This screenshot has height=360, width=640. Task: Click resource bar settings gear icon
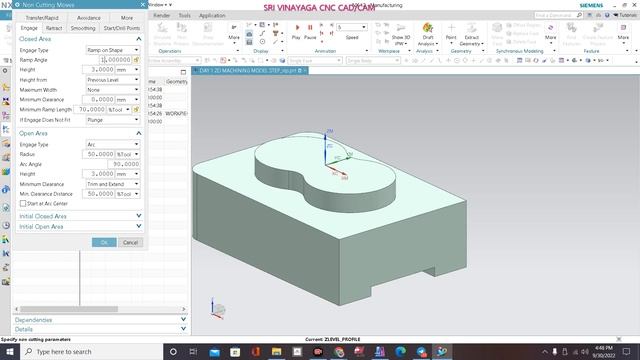point(5,71)
